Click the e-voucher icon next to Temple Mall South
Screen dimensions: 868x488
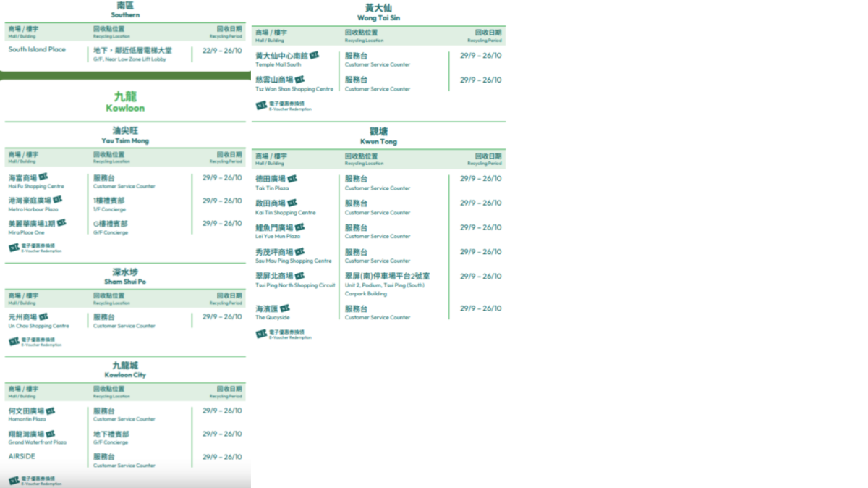(314, 55)
